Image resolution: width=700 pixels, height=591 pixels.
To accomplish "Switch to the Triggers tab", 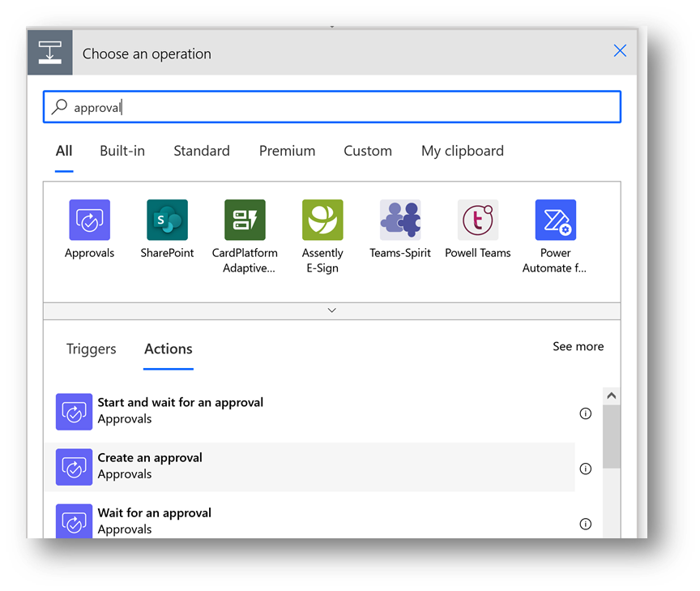I will [91, 349].
